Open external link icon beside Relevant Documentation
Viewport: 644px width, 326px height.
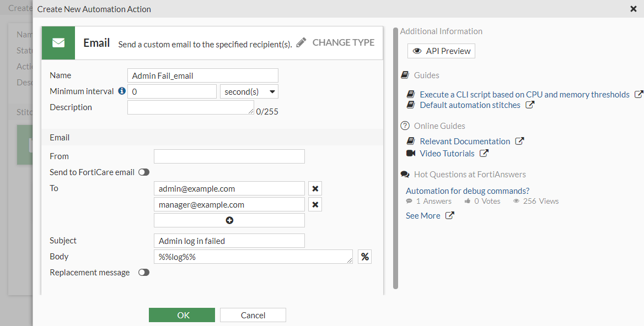point(519,142)
